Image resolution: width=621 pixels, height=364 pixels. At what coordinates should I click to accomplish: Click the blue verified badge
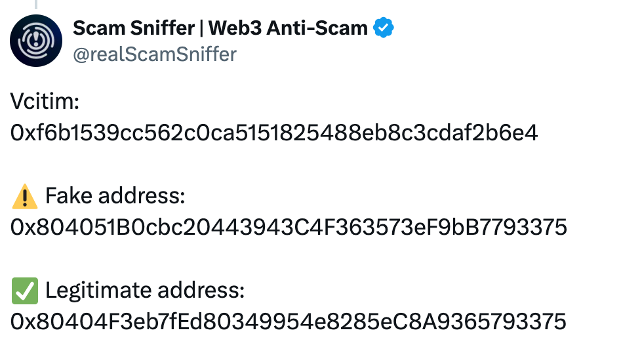pos(383,28)
